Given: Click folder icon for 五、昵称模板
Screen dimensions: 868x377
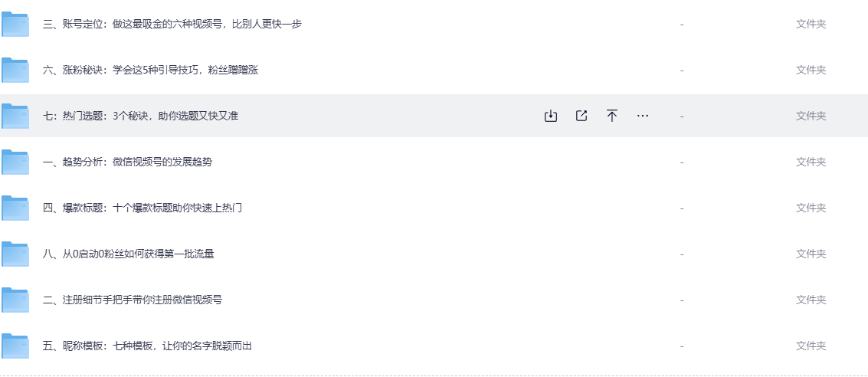Looking at the screenshot, I should pyautogui.click(x=15, y=346).
